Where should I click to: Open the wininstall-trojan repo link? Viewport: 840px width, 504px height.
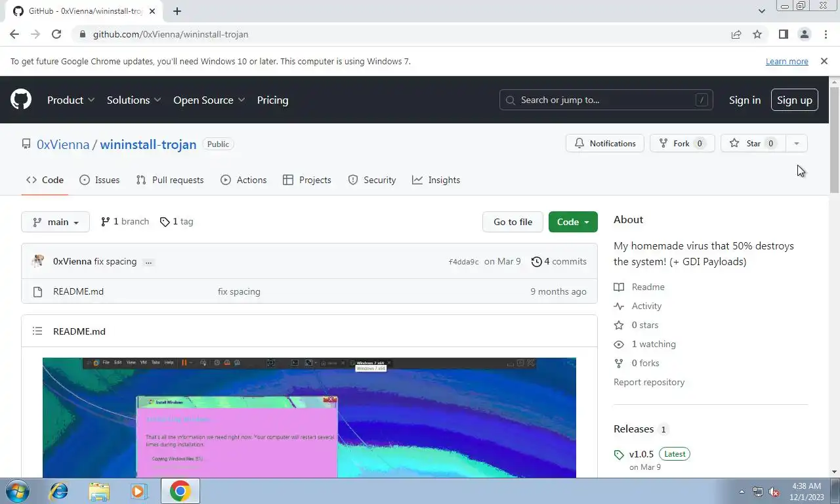coord(148,144)
